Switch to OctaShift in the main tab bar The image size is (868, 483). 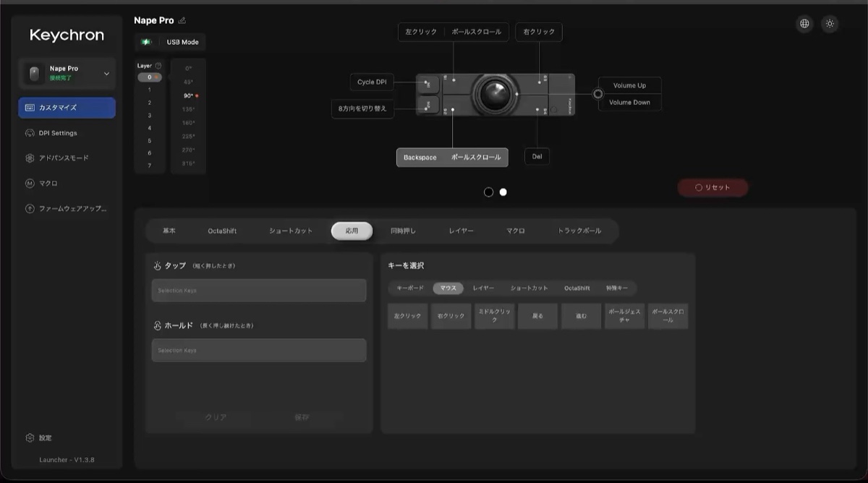222,231
